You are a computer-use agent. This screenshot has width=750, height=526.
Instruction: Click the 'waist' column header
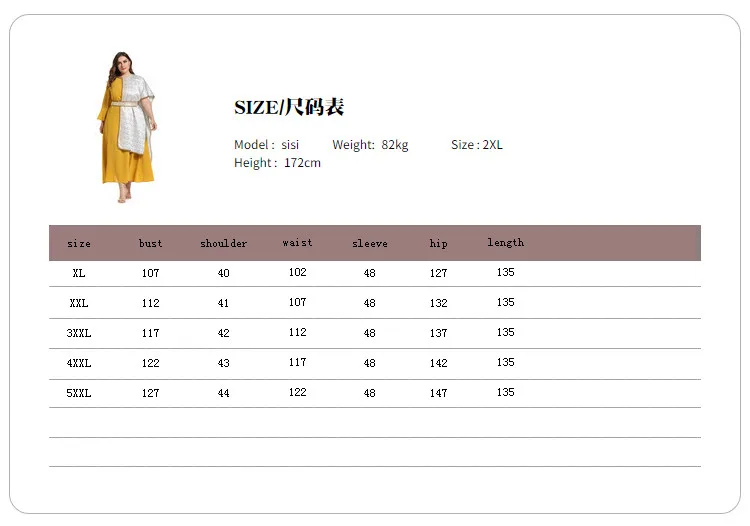[298, 242]
